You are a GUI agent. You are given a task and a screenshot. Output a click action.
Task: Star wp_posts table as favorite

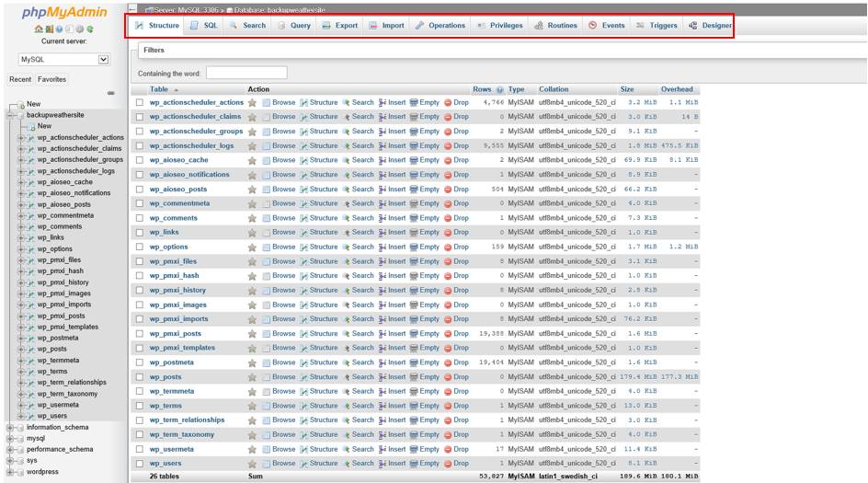point(252,377)
